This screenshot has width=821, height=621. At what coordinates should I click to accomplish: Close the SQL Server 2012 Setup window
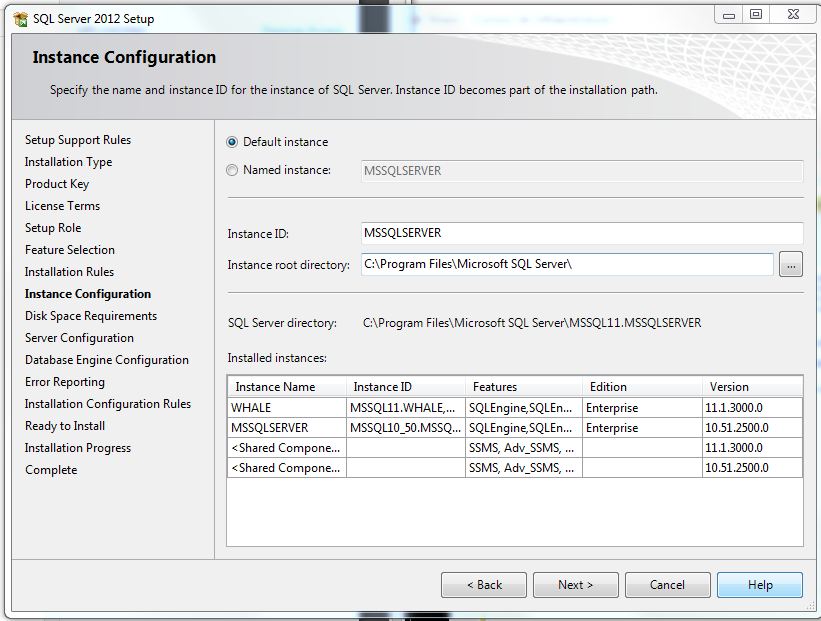[x=794, y=15]
